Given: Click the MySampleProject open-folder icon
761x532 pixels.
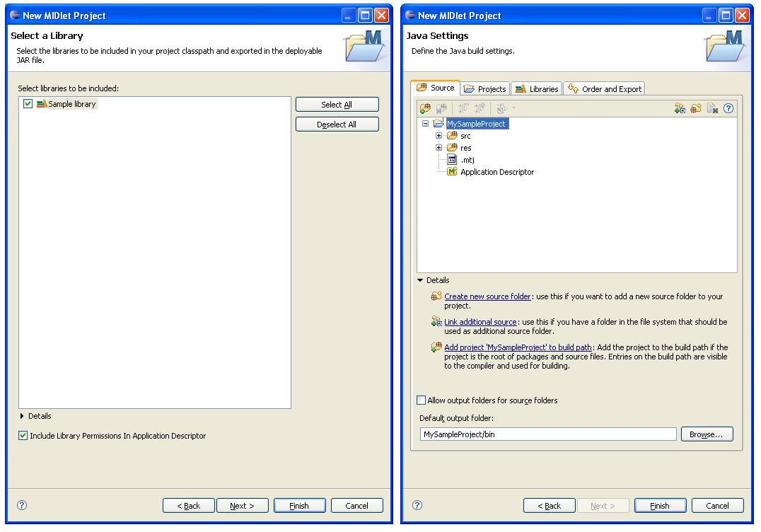Looking at the screenshot, I should tap(438, 123).
